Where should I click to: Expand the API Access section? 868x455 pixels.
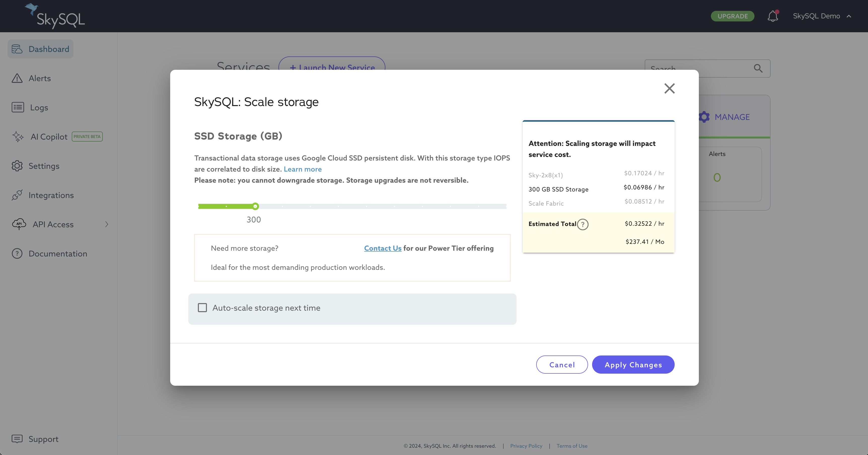point(106,224)
